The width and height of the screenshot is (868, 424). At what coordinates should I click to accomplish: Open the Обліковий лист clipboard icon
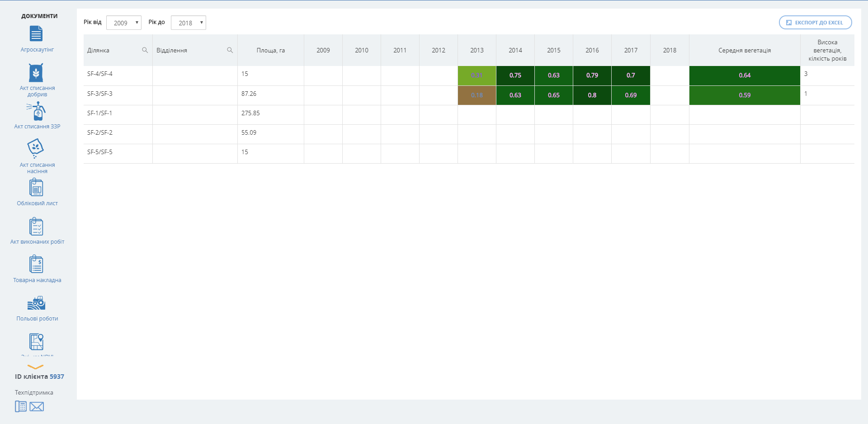[x=36, y=188]
